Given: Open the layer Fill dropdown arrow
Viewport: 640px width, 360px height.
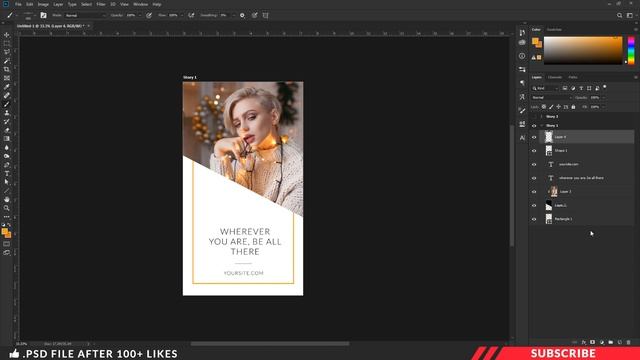Looking at the screenshot, I should point(604,107).
